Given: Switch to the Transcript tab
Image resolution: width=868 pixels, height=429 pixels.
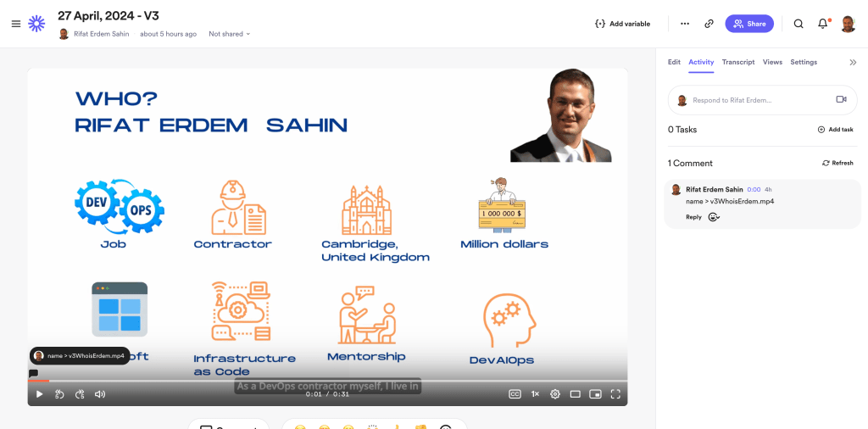Looking at the screenshot, I should coord(738,62).
